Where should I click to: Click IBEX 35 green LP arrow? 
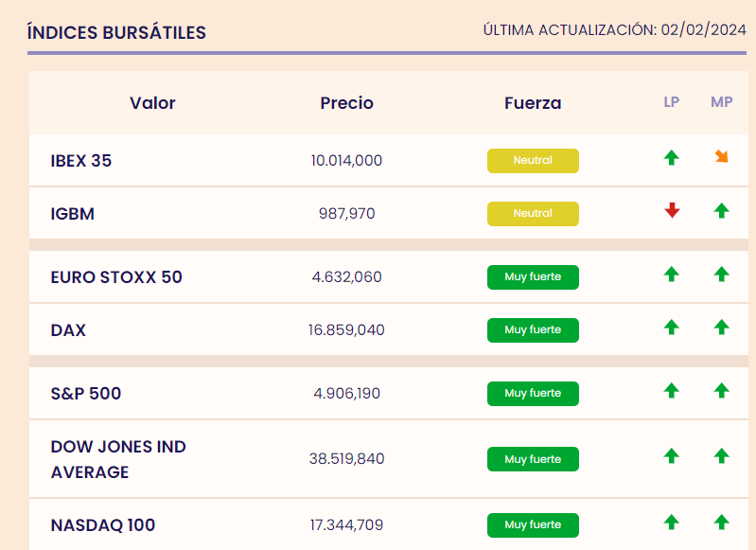tap(672, 158)
